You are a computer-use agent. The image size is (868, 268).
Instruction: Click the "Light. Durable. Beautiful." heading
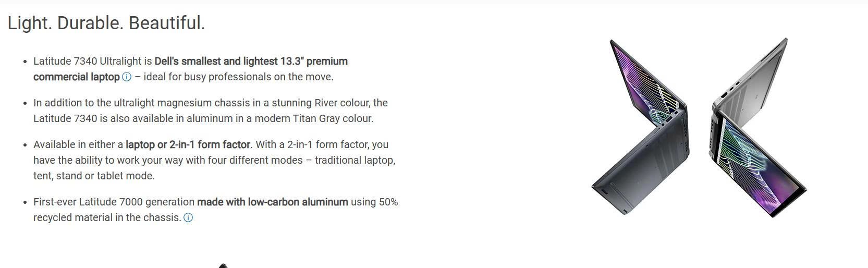coord(106,23)
